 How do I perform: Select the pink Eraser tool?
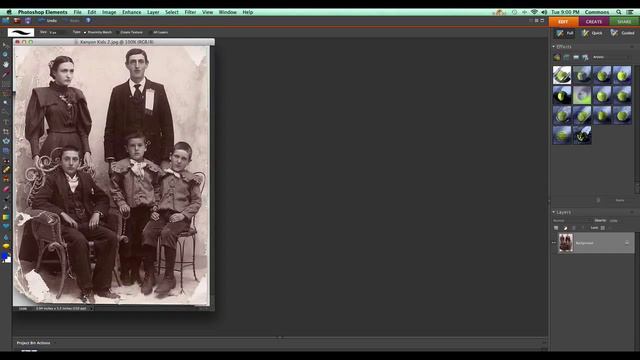point(6,189)
